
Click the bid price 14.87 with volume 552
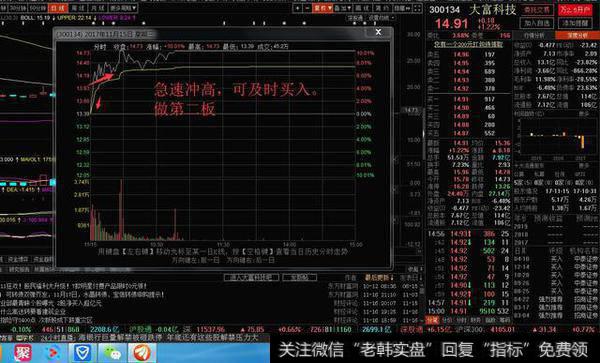(x=461, y=133)
